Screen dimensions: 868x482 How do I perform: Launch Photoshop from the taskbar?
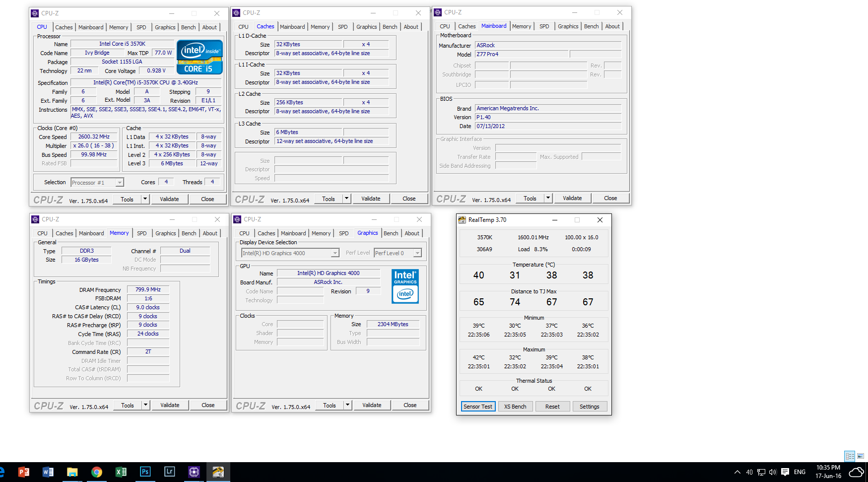coord(145,472)
